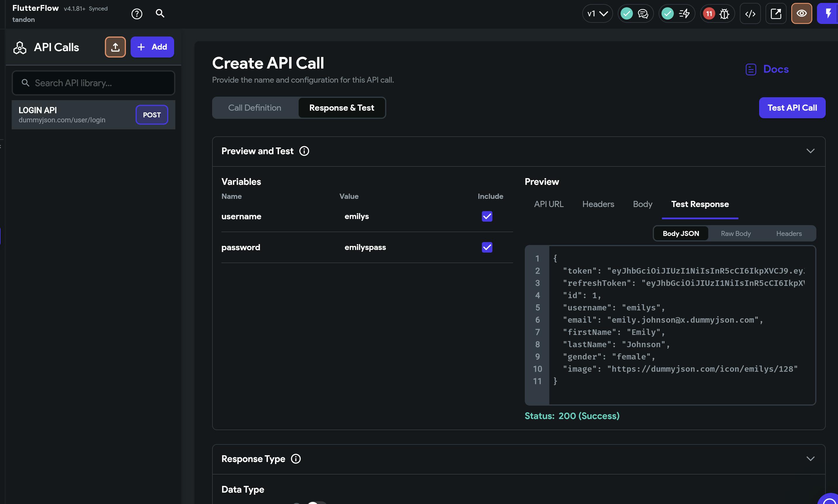
Task: Open the Headers preview tab
Action: click(598, 204)
